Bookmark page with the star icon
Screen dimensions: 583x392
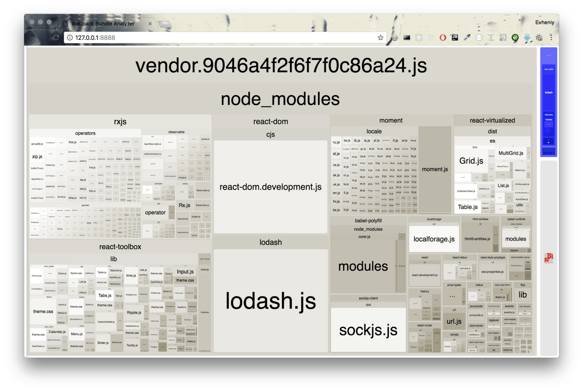(380, 38)
